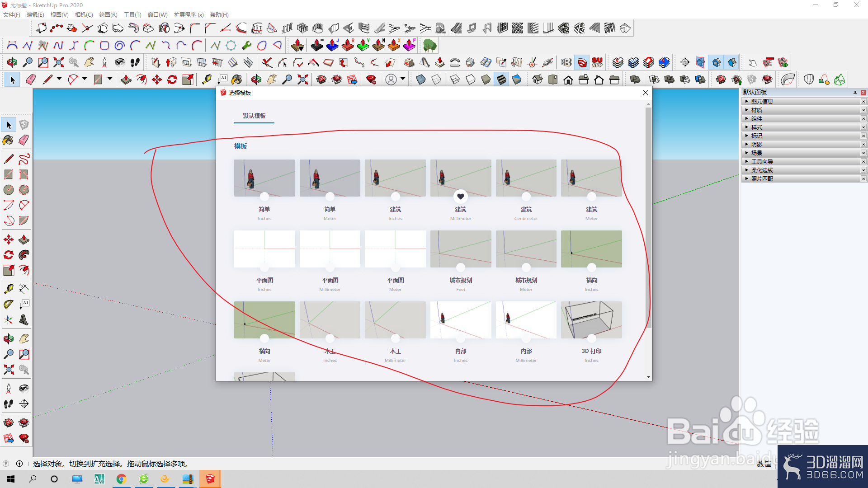Switch to the 默认模板 tab
868x488 pixels.
[254, 116]
